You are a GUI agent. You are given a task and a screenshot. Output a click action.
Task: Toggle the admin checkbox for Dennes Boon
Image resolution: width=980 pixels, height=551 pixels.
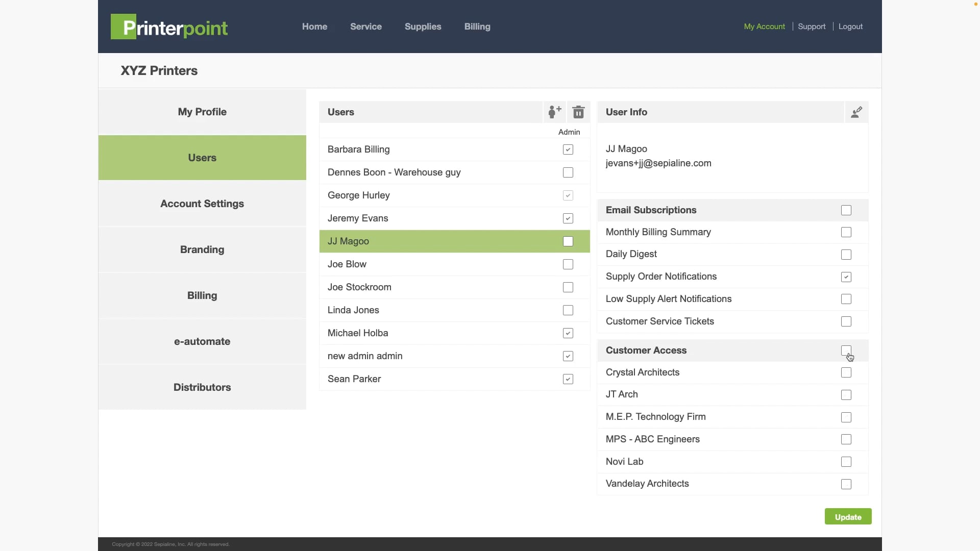568,172
